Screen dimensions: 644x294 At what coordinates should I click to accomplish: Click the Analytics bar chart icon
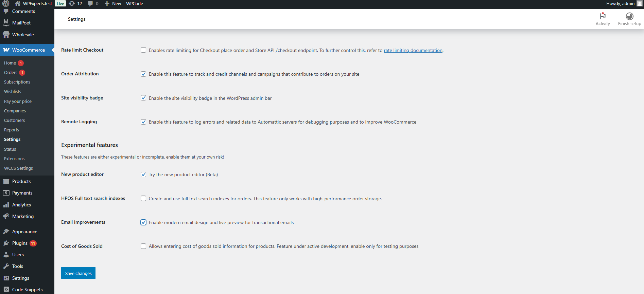pyautogui.click(x=6, y=205)
